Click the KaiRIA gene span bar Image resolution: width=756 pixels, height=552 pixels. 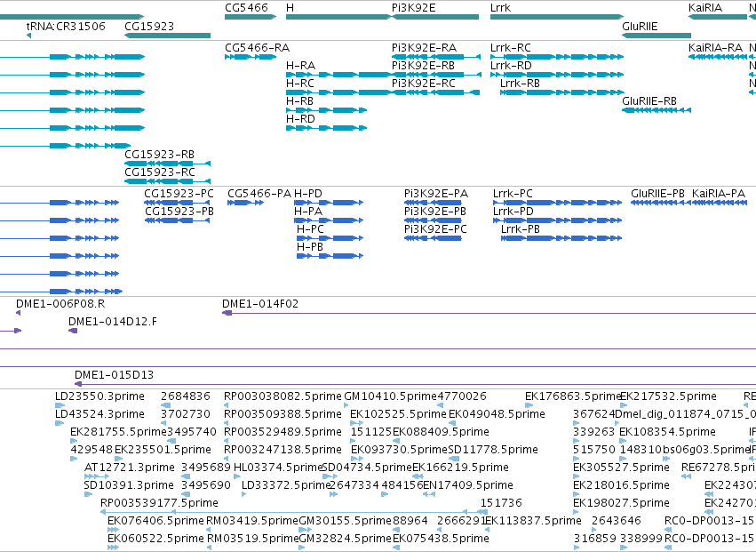click(718, 17)
